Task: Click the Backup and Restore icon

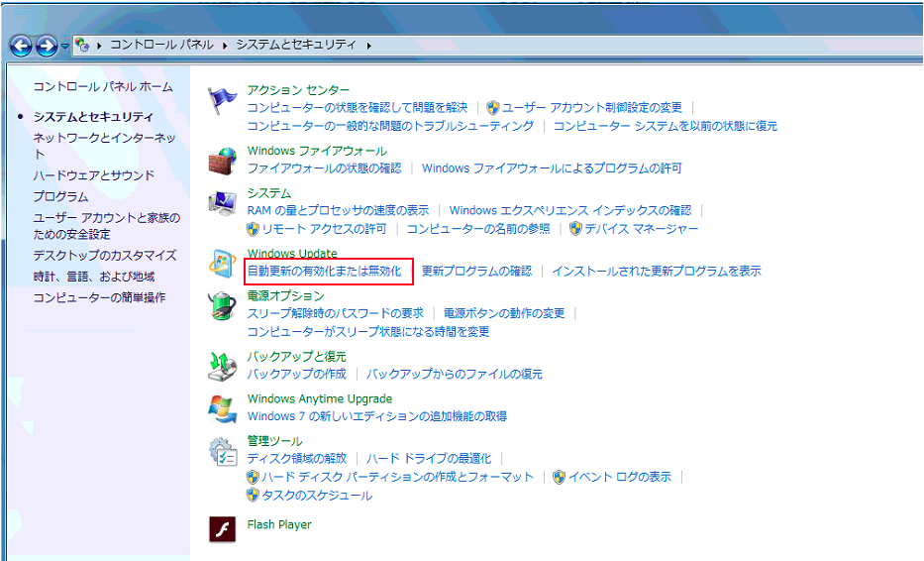Action: tap(222, 368)
